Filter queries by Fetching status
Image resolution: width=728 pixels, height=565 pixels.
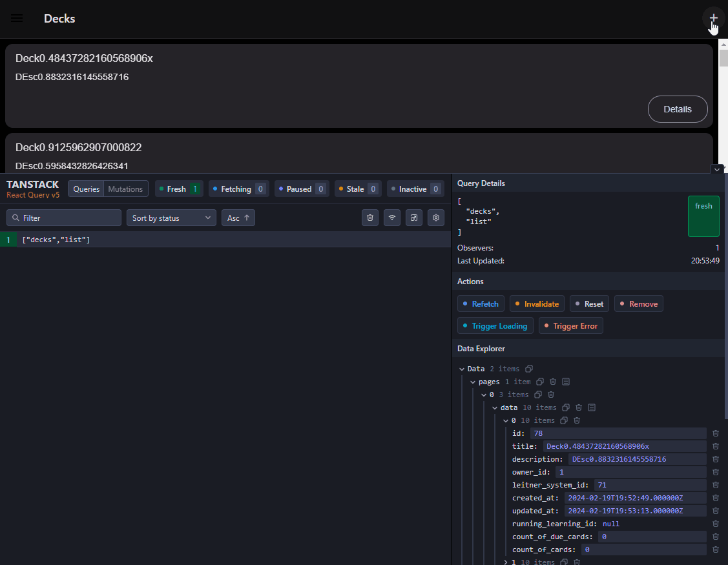(238, 189)
